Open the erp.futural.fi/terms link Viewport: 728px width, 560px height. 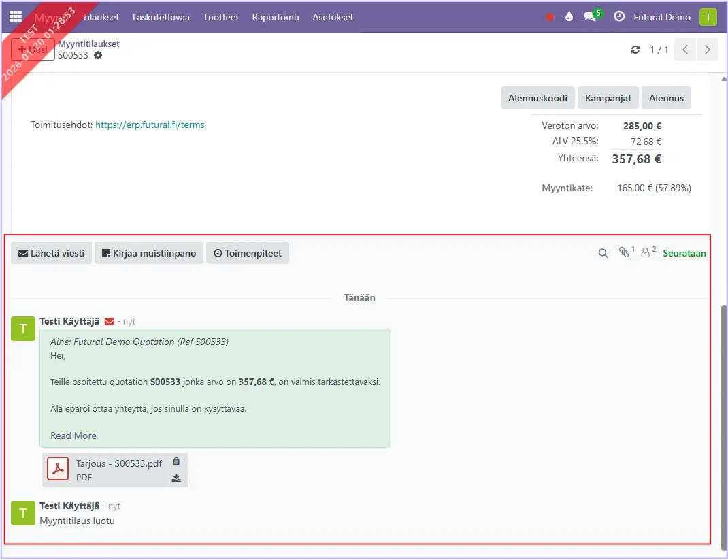click(150, 125)
